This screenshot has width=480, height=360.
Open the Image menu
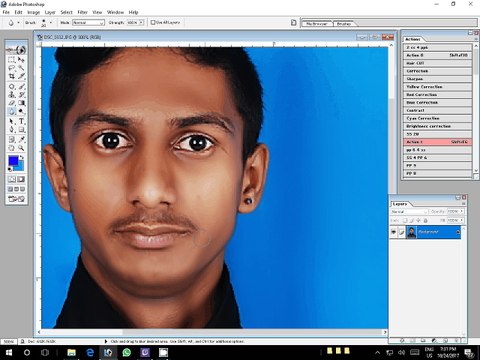[x=33, y=12]
